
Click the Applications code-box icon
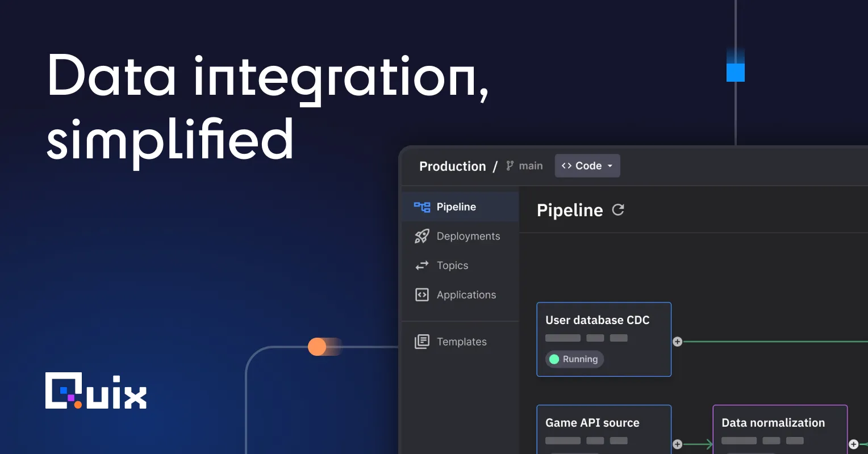click(422, 295)
